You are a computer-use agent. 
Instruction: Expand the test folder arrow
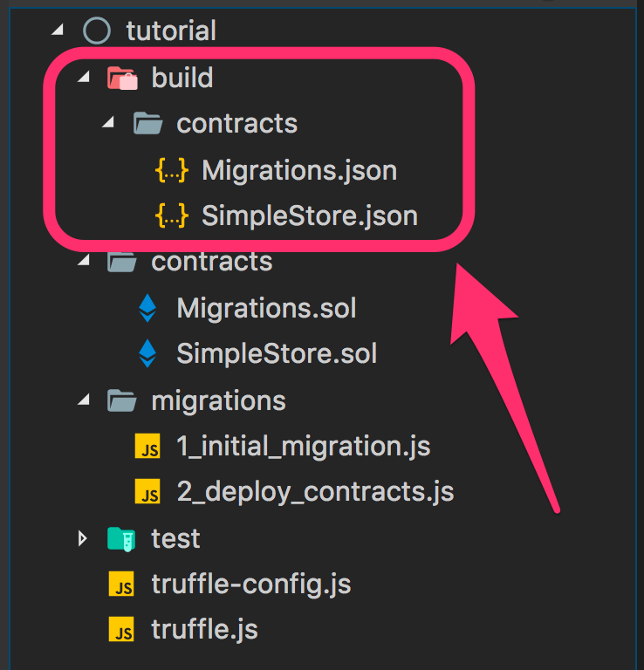click(83, 538)
